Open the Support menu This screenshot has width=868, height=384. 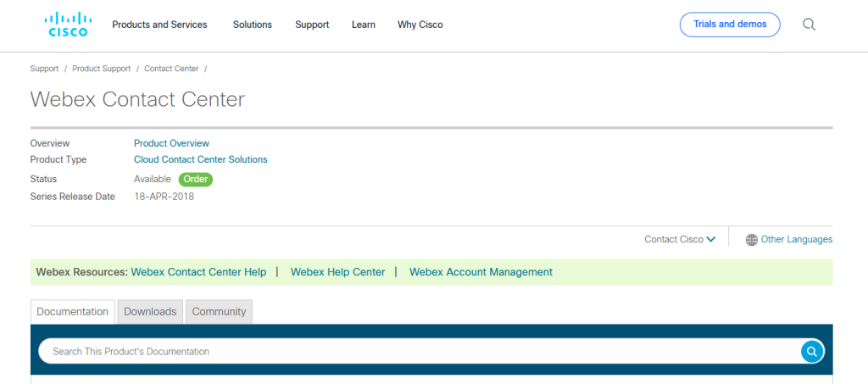pyautogui.click(x=312, y=25)
